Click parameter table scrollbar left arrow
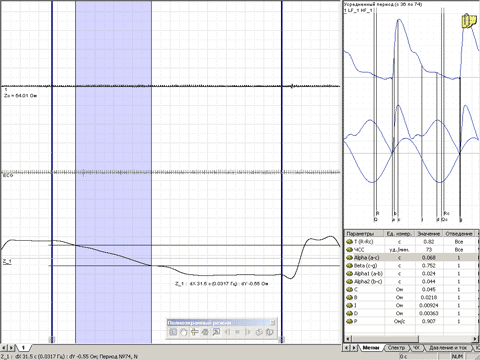Screen dimensions: 480x360 pos(347,339)
